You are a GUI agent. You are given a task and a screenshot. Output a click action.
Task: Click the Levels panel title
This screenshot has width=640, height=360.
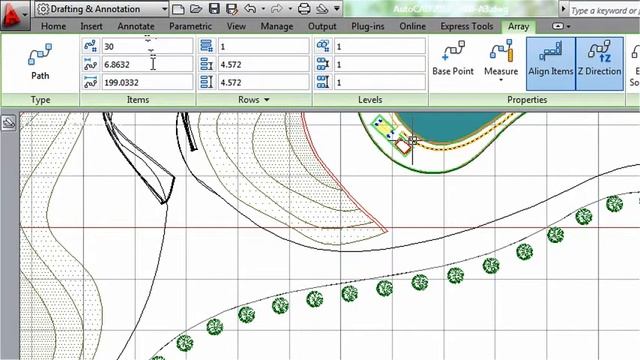(x=370, y=100)
